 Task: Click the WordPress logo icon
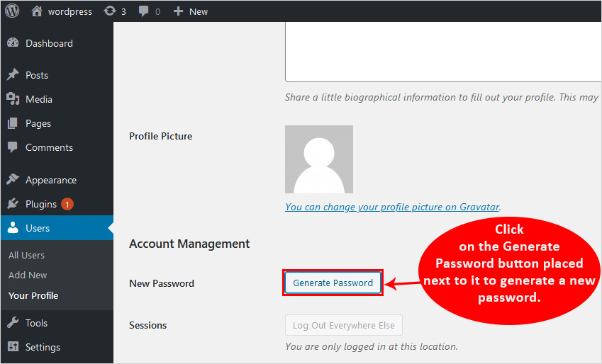coord(13,11)
